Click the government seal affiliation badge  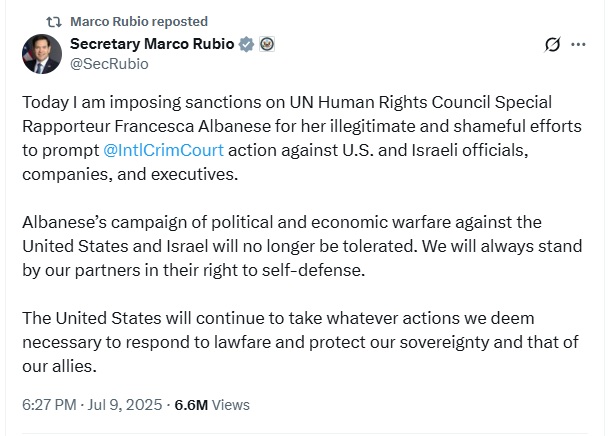point(266,44)
